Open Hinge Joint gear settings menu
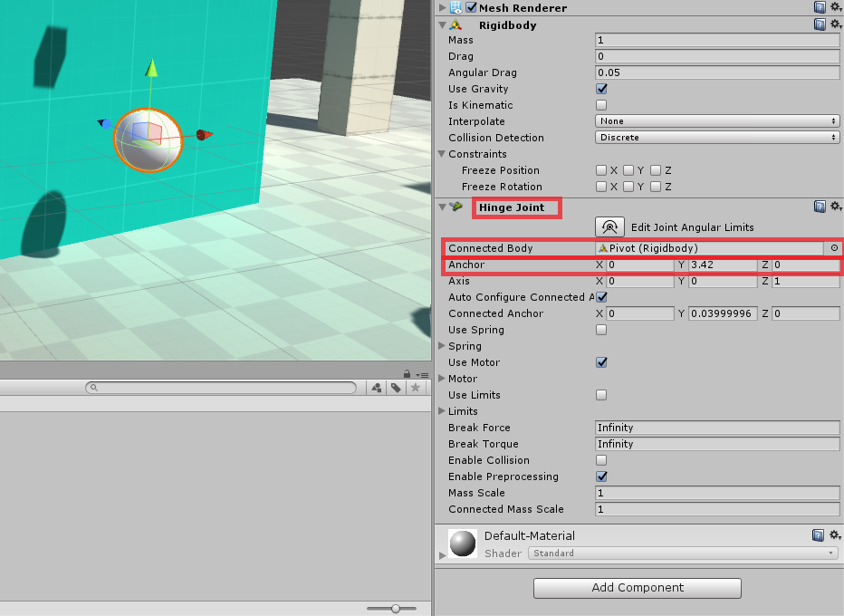 pyautogui.click(x=835, y=207)
